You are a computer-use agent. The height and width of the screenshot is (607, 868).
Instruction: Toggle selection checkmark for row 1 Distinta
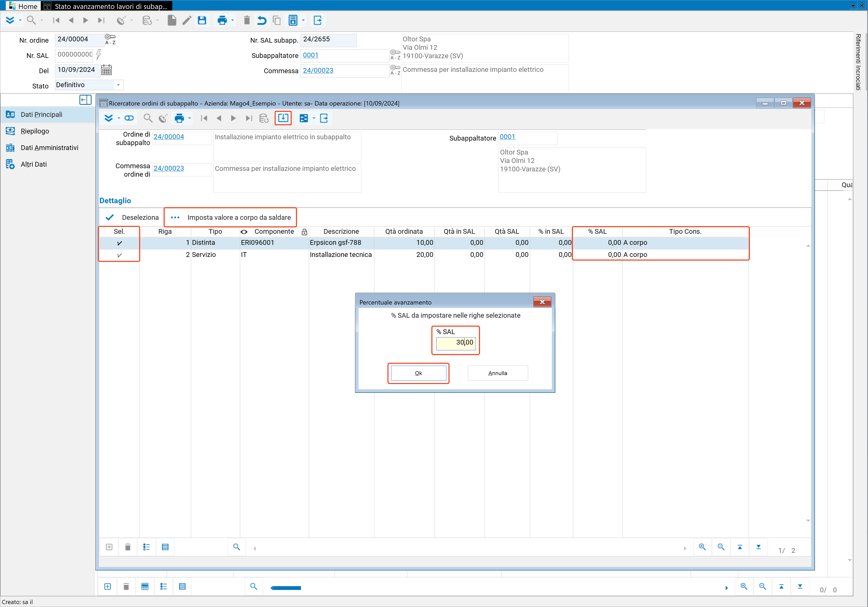pos(119,243)
